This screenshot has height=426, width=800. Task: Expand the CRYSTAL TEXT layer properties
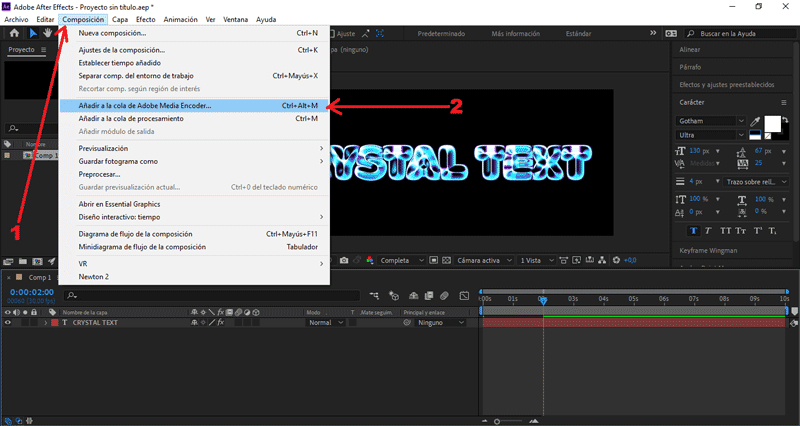click(45, 322)
